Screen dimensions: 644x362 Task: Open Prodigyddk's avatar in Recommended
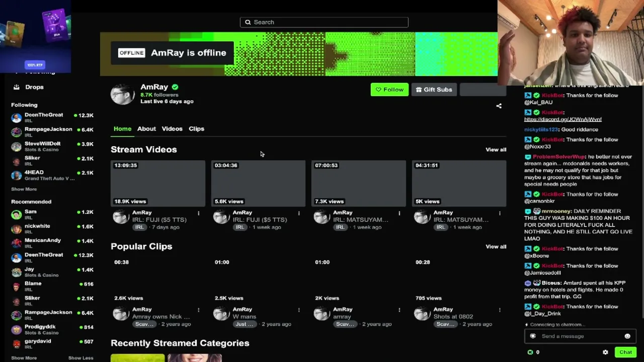tap(17, 330)
